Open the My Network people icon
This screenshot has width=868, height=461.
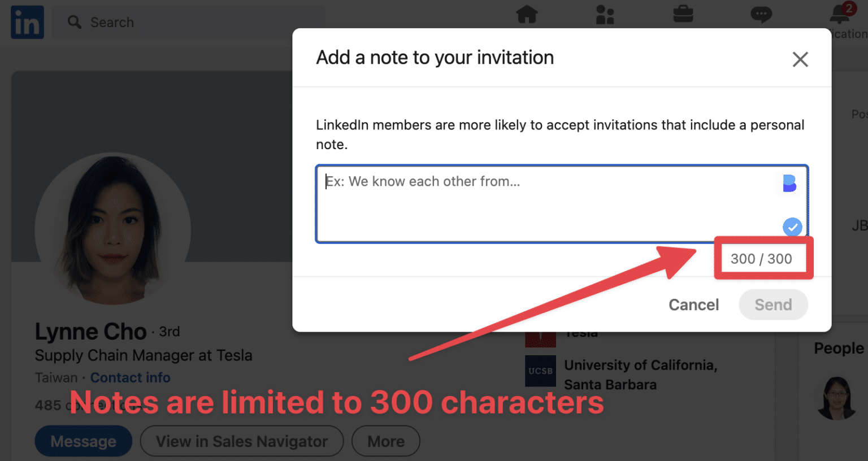click(605, 15)
